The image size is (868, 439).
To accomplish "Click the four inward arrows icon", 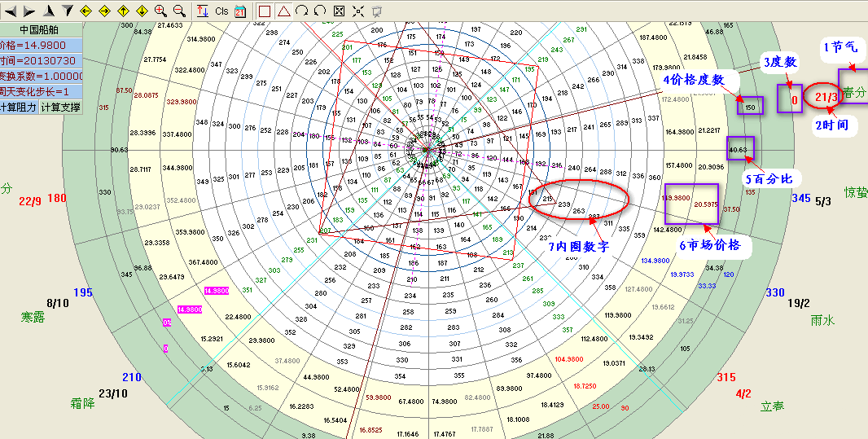I will click(x=358, y=11).
